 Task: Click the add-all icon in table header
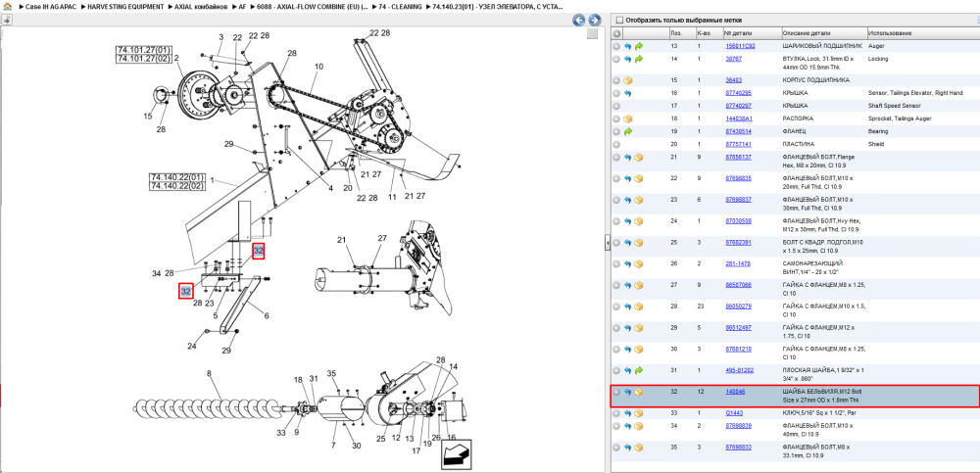coord(616,33)
